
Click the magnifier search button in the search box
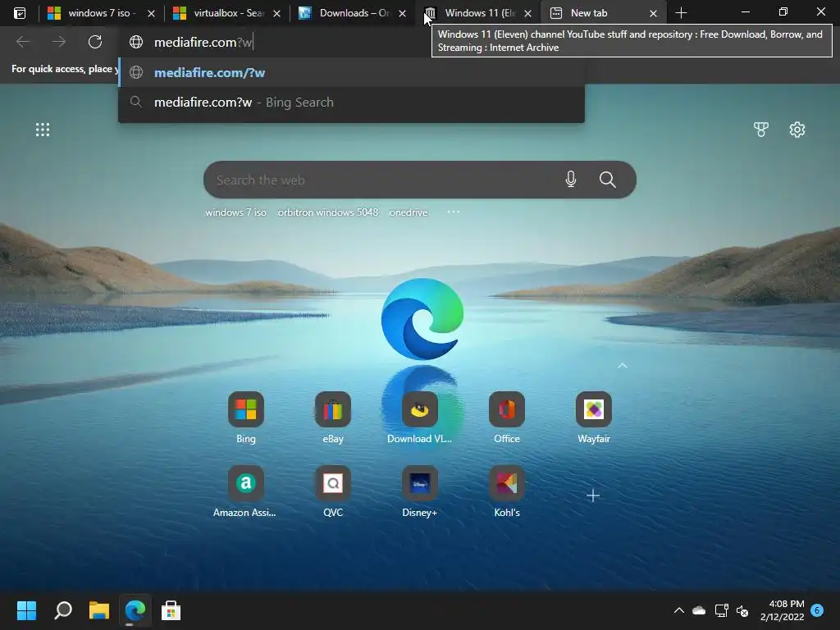tap(608, 180)
